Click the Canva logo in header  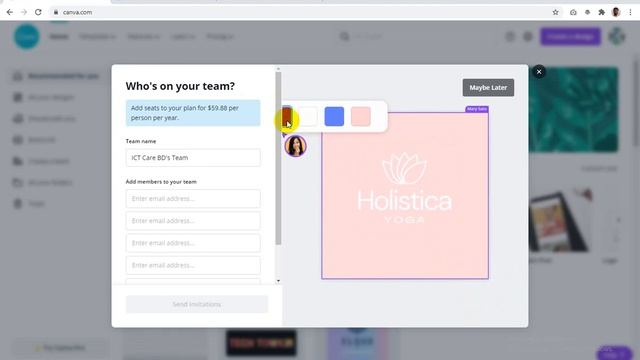[27, 36]
